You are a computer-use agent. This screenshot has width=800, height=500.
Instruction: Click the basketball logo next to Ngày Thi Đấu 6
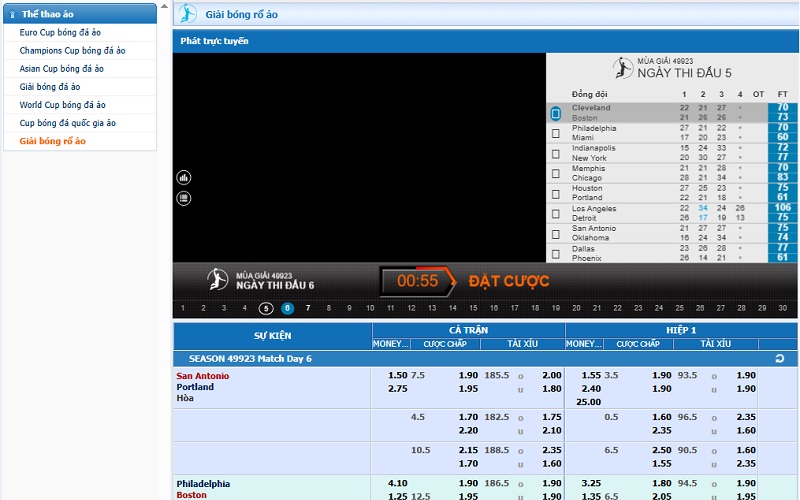pyautogui.click(x=218, y=279)
